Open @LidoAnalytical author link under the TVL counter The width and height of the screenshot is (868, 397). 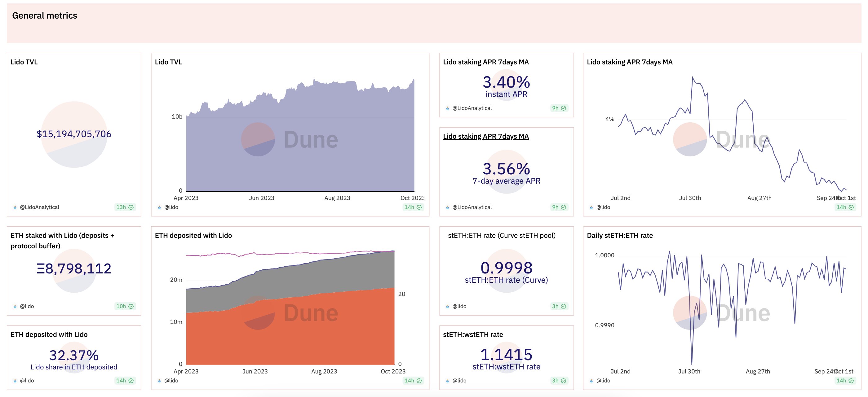point(39,207)
